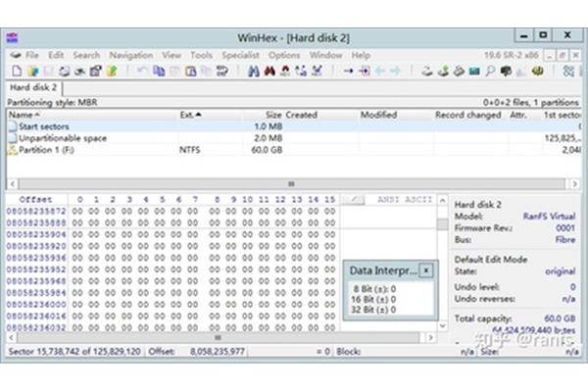This screenshot has width=588, height=392.
Task: Click the clipboard Paste toolbar icon
Action: [x=191, y=71]
